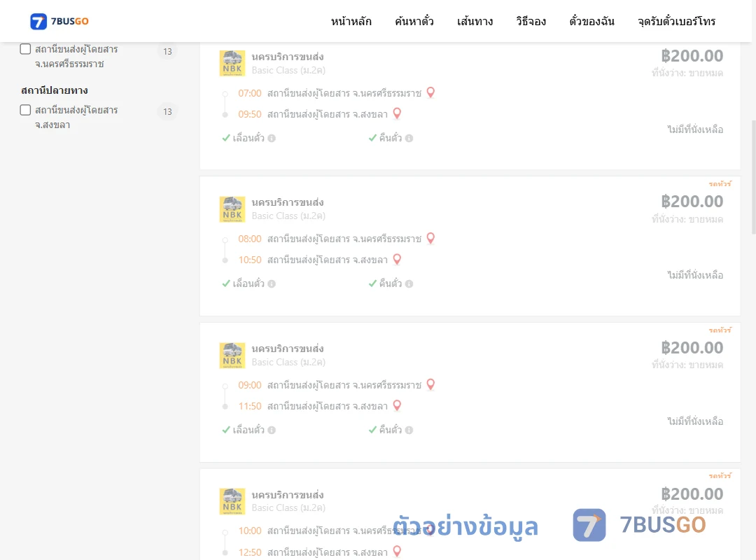The height and width of the screenshot is (560, 756).
Task: Tick the จ.สงขลา destination station checkbox
Action: click(26, 110)
